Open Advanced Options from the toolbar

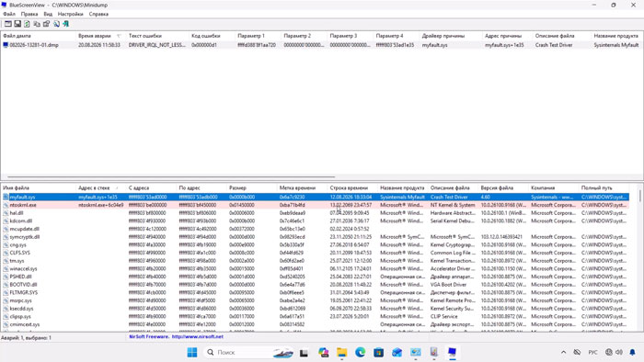(x=7, y=24)
